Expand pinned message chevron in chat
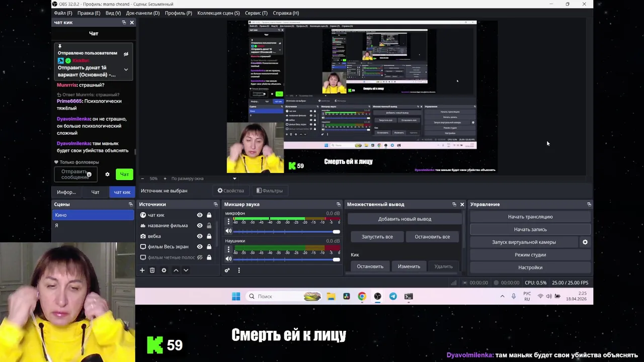Screen dimensions: 644x362 coord(126,69)
